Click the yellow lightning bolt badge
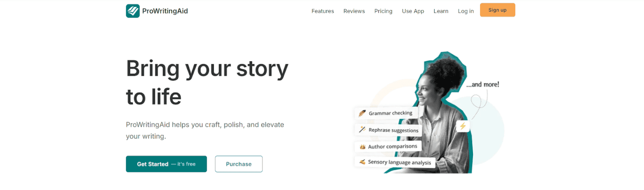644x190 pixels. (x=463, y=126)
